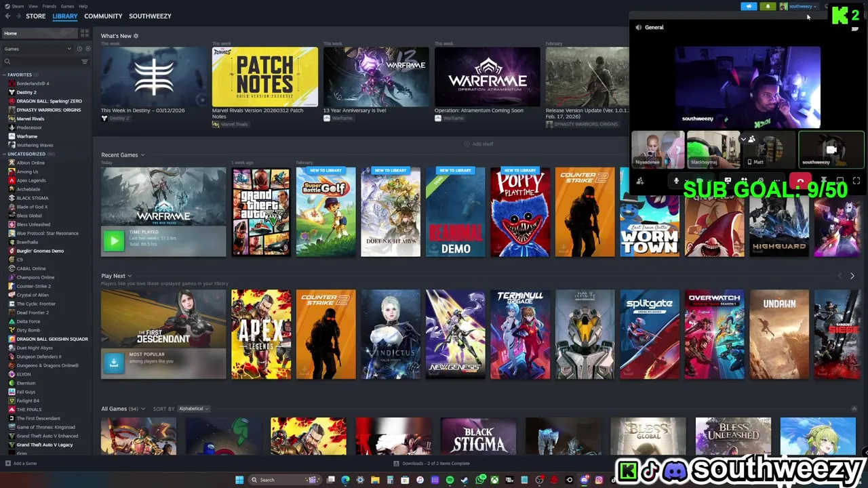The height and width of the screenshot is (488, 868).
Task: Open What's New settings gear
Action: [136, 36]
